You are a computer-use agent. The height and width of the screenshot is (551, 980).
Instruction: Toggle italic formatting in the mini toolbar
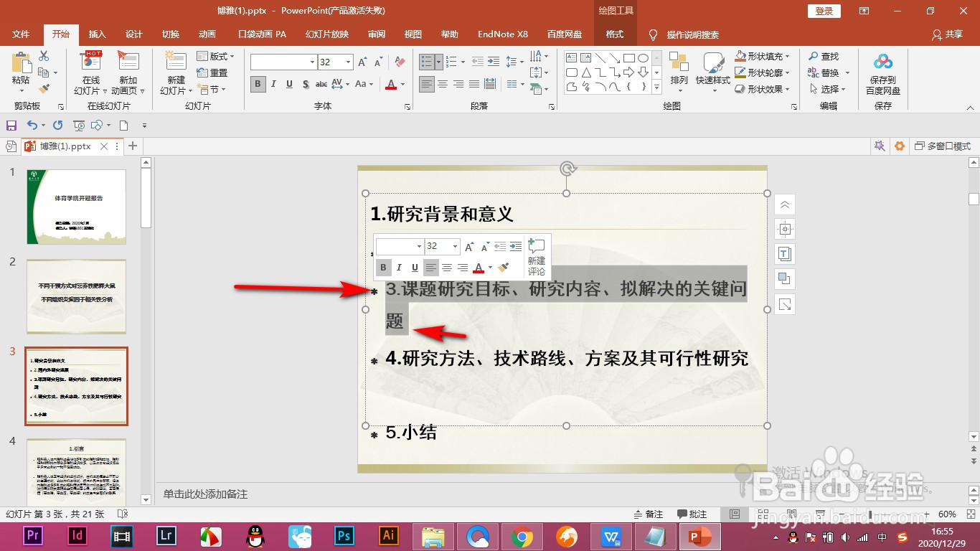(x=400, y=268)
